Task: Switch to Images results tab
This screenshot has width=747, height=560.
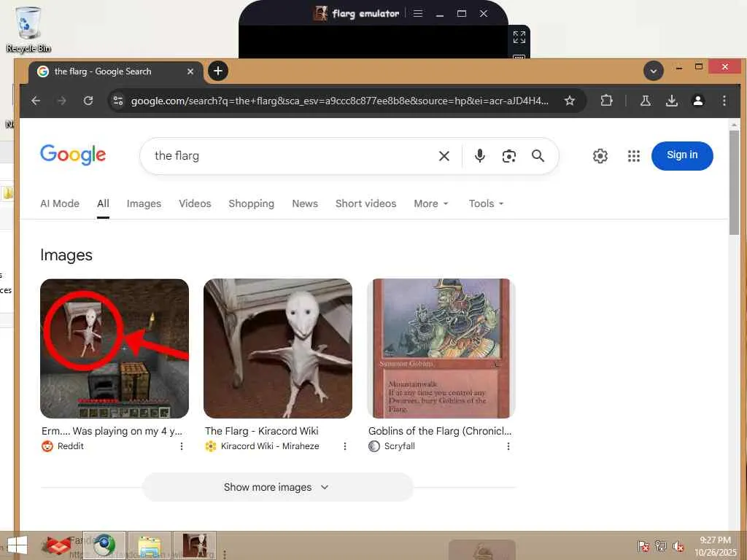Action: point(144,204)
